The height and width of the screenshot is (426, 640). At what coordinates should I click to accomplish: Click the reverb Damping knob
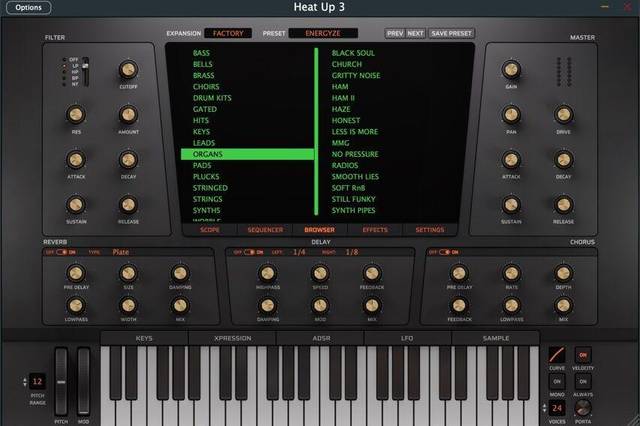tap(180, 273)
